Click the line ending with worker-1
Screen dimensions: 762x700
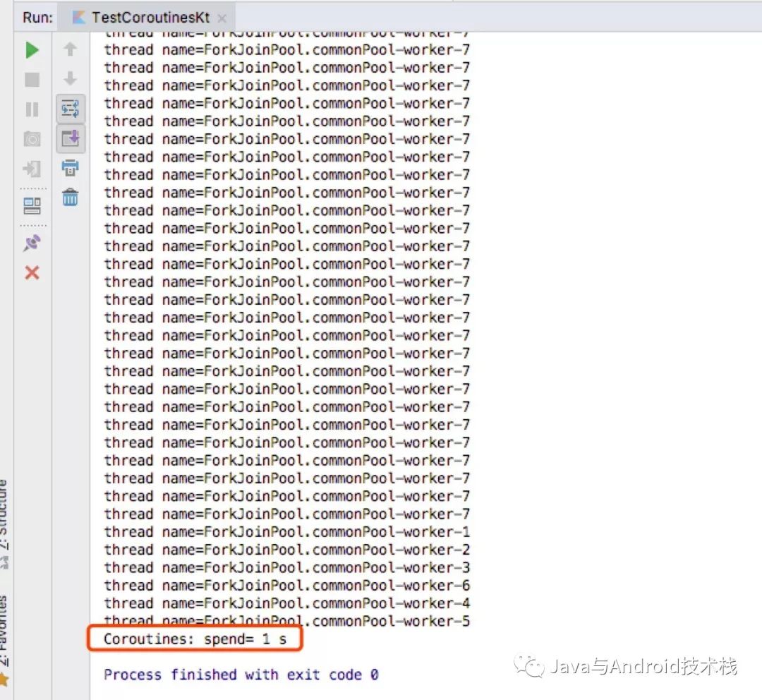pos(286,532)
